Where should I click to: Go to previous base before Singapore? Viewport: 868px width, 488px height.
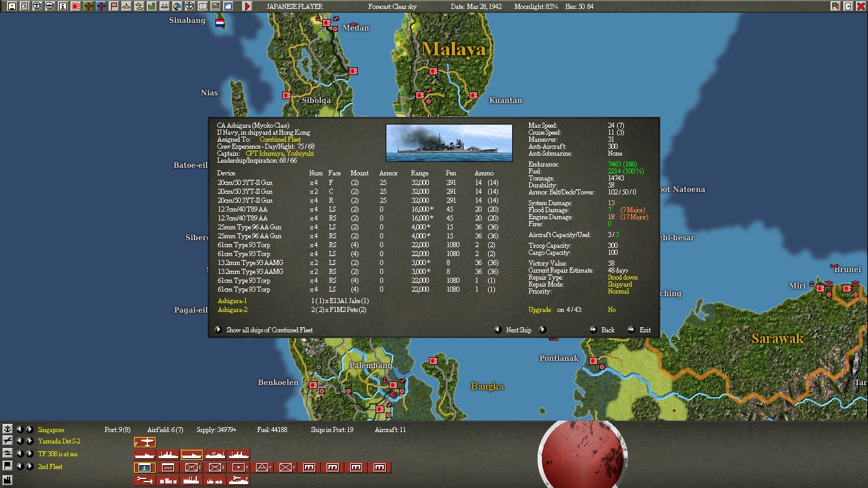pyautogui.click(x=20, y=430)
